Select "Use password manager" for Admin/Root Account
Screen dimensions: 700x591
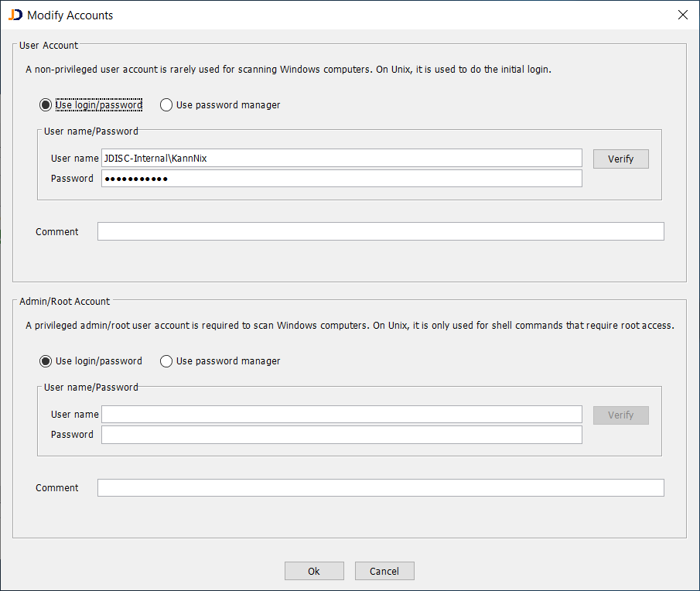[x=166, y=360]
